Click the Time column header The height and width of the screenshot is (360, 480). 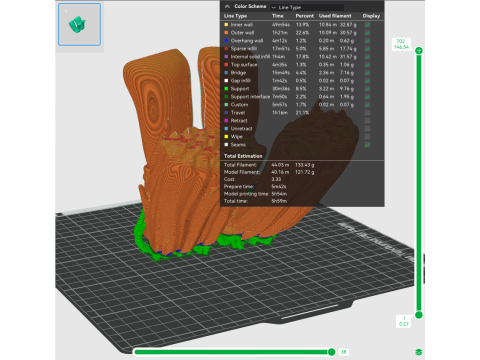tap(278, 16)
